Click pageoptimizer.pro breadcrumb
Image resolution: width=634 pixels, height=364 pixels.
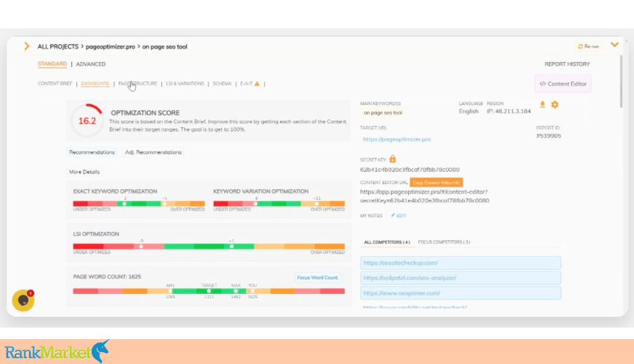(x=111, y=47)
